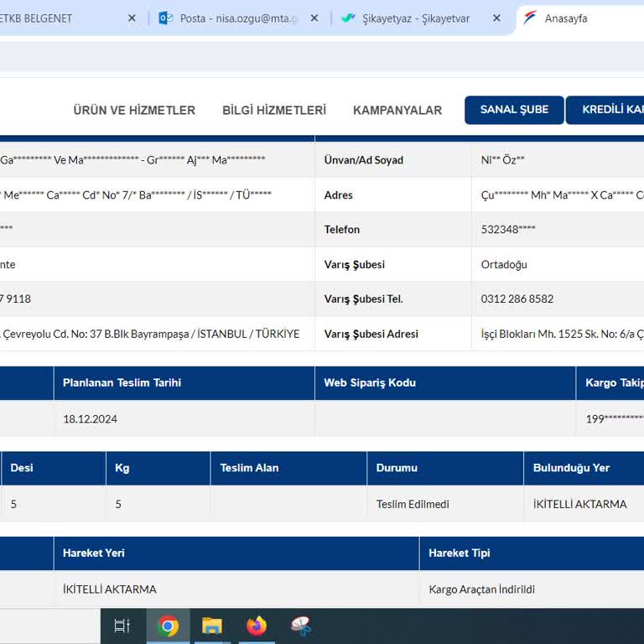Click the Teslim Alan column header
The height and width of the screenshot is (644, 644).
pos(288,468)
